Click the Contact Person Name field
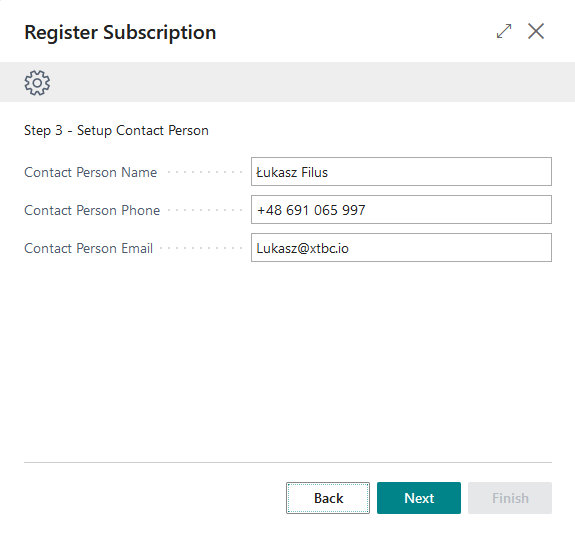 (401, 172)
